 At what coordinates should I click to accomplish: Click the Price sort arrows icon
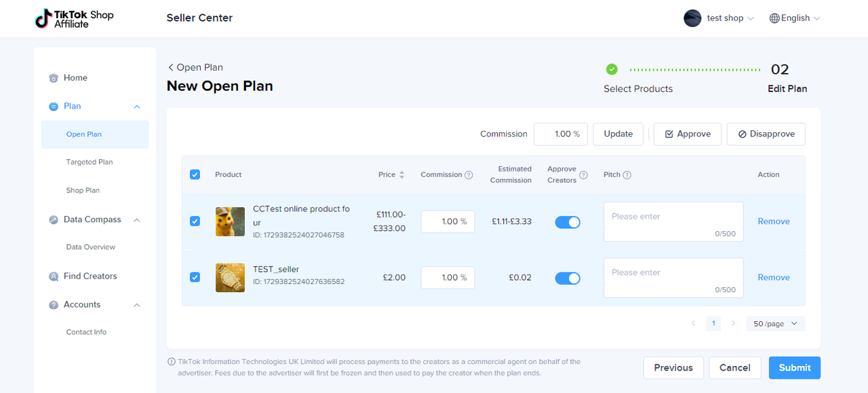coord(401,175)
